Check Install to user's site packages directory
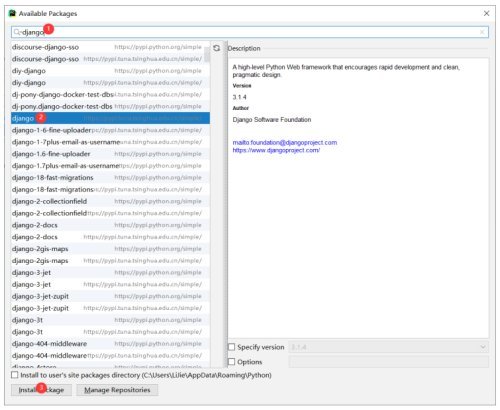 (15, 375)
